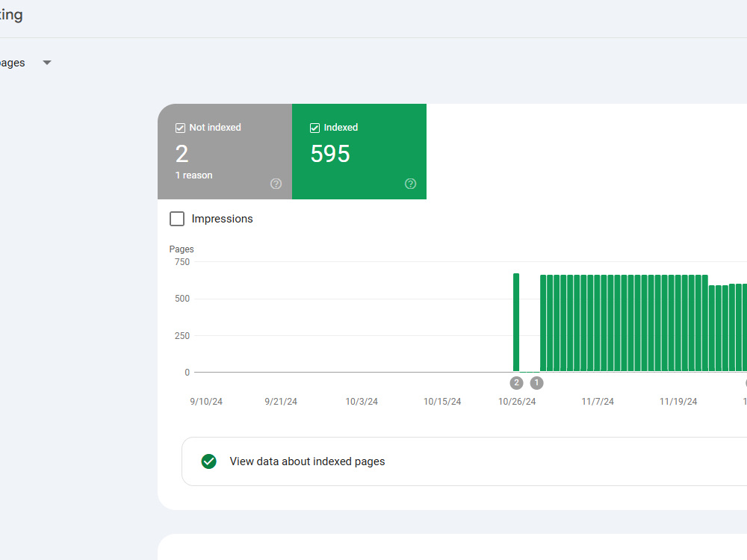The height and width of the screenshot is (560, 747).
Task: Click the 9/21/24 date axis label
Action: pyautogui.click(x=281, y=402)
